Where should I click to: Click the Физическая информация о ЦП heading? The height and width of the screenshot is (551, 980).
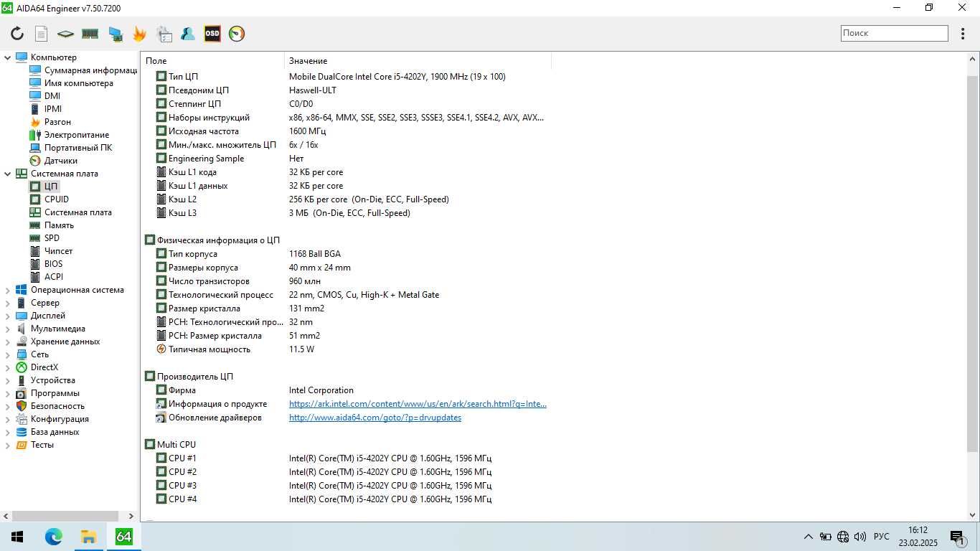(218, 240)
